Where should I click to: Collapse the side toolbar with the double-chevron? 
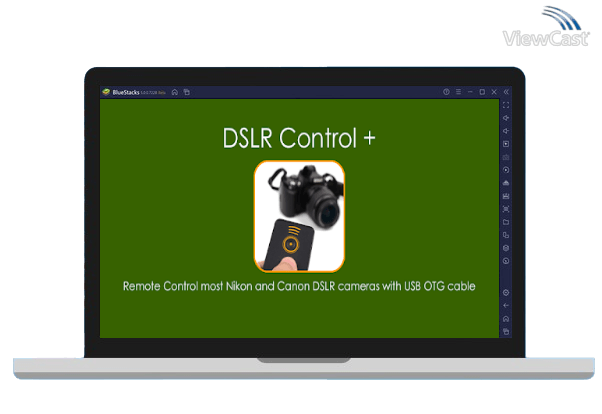[506, 92]
